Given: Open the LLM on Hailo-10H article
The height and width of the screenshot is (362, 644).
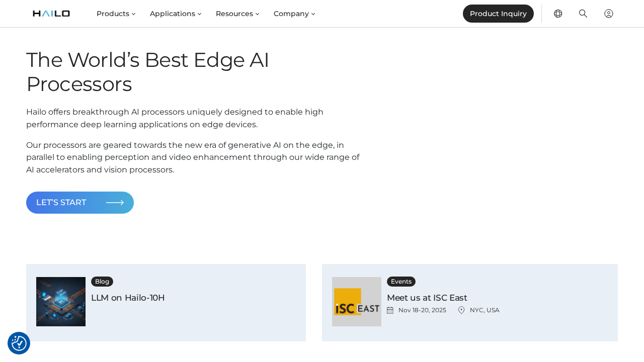Looking at the screenshot, I should click(128, 298).
